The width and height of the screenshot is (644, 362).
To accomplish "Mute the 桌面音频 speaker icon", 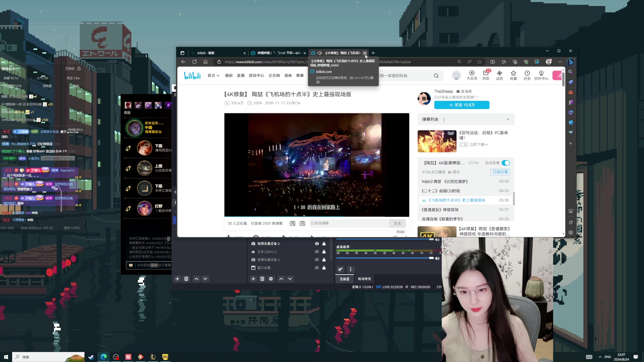I will click(x=437, y=258).
